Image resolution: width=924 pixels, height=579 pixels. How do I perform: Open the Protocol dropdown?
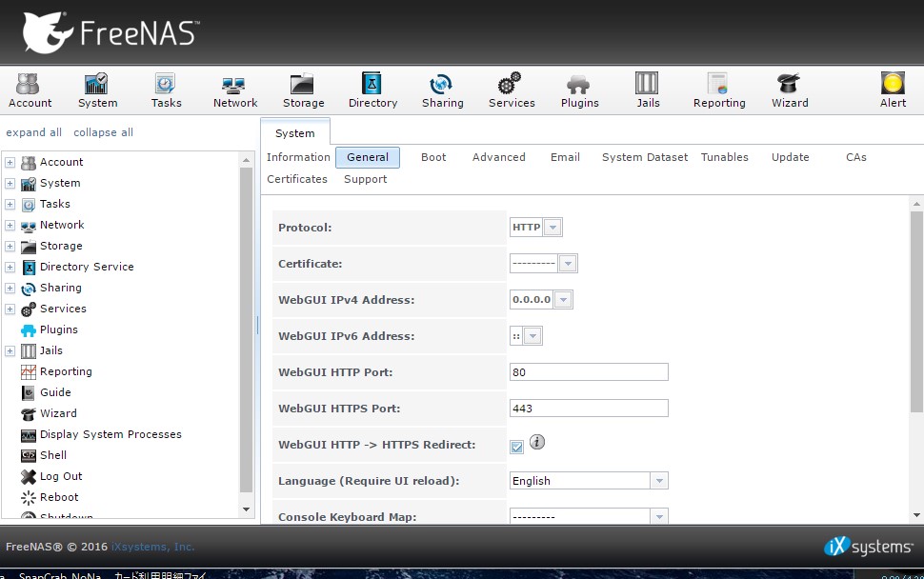552,228
